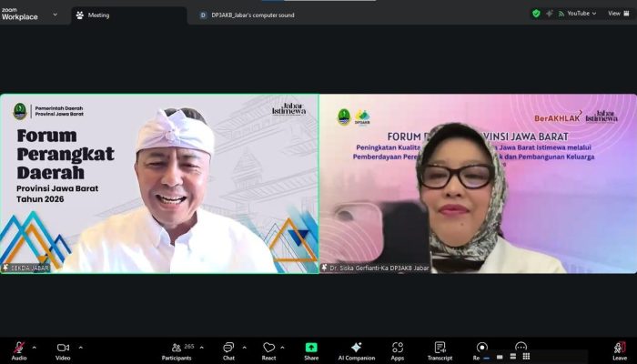Image resolution: width=637 pixels, height=364 pixels.
Task: Select the two-row layout icon near Record
Action: point(513,357)
